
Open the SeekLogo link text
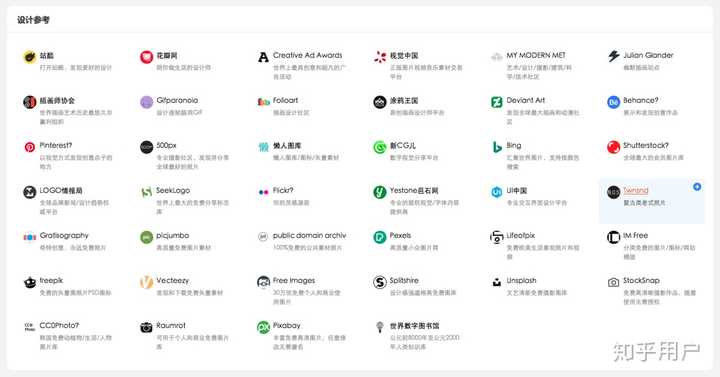[173, 190]
